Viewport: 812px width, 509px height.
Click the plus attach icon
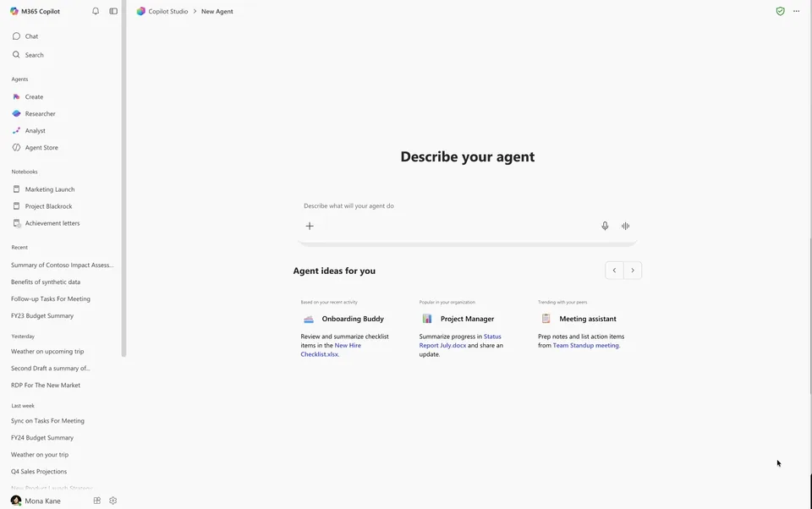pyautogui.click(x=310, y=226)
